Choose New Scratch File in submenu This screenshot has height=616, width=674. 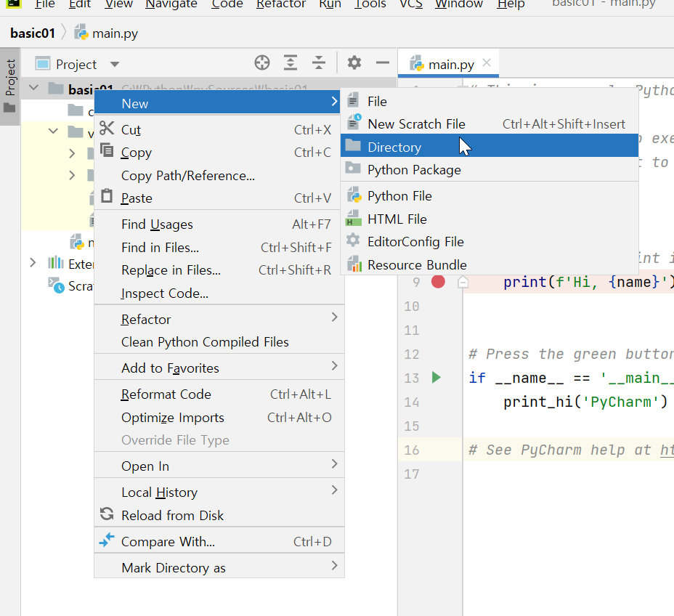click(x=490, y=123)
